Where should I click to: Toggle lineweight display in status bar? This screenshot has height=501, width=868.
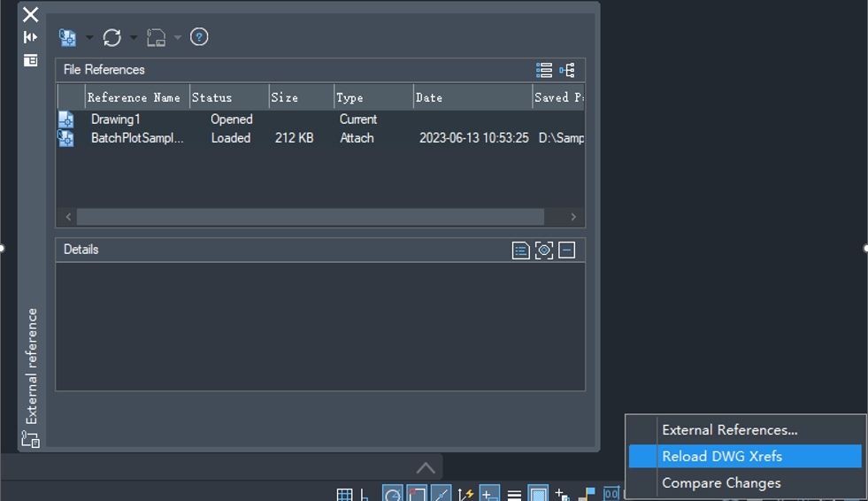click(514, 495)
